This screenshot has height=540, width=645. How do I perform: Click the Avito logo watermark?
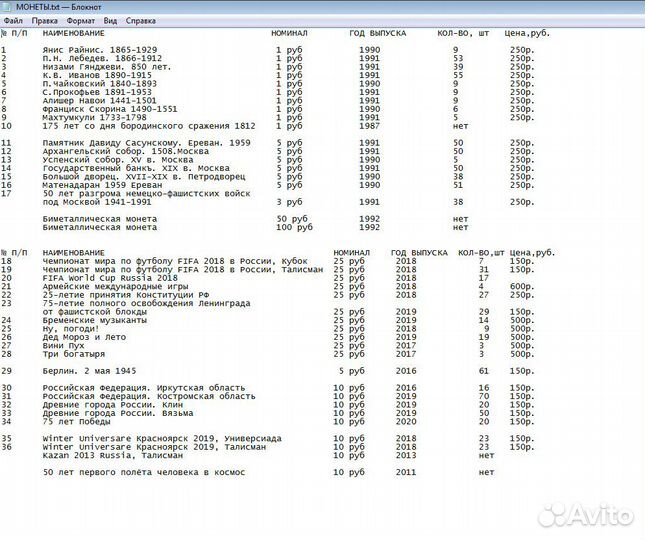pyautogui.click(x=585, y=515)
